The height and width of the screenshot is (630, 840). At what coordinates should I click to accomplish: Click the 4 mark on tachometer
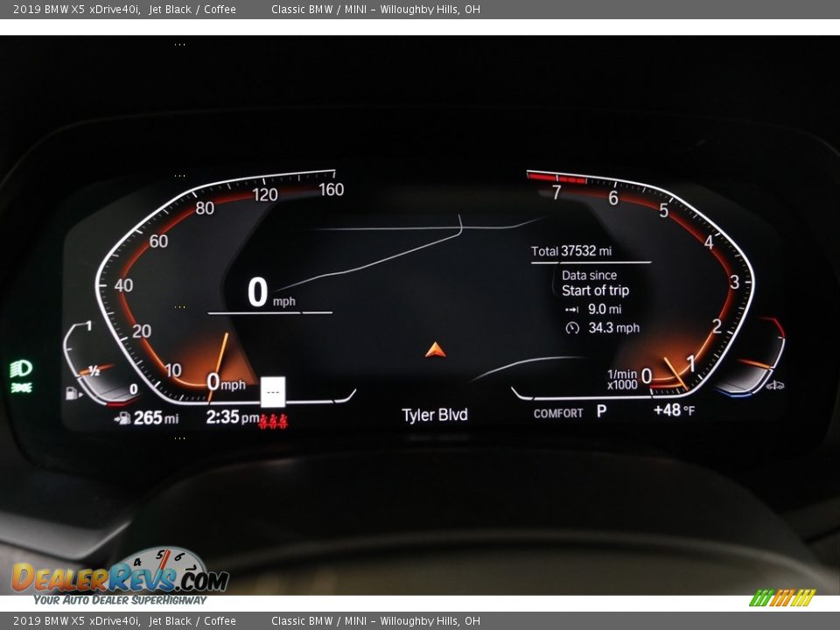pos(709,242)
